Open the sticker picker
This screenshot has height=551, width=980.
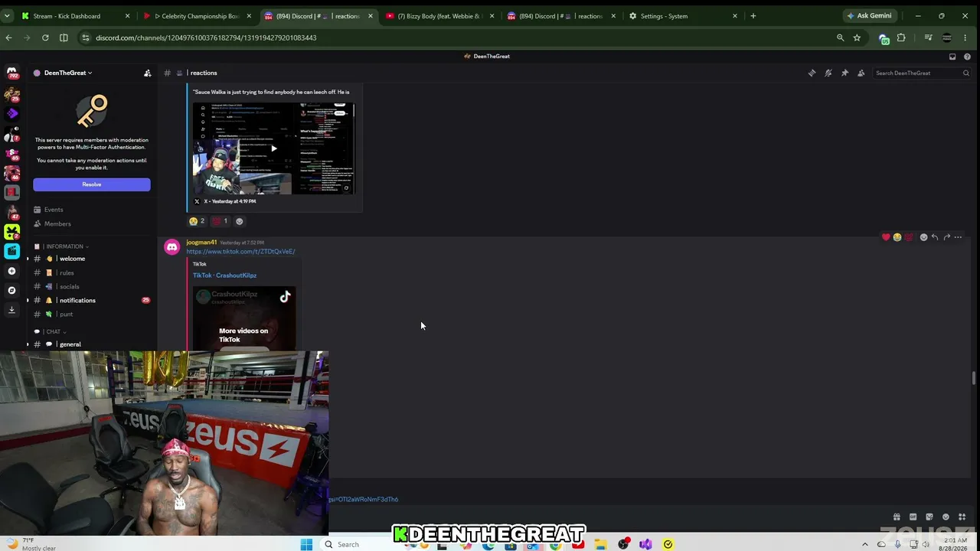[929, 517]
